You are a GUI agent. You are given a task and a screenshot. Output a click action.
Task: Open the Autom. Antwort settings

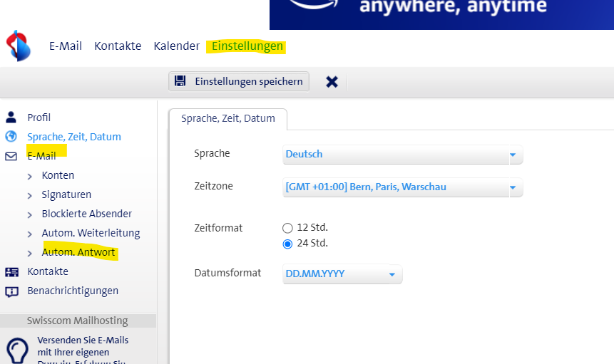pyautogui.click(x=78, y=252)
